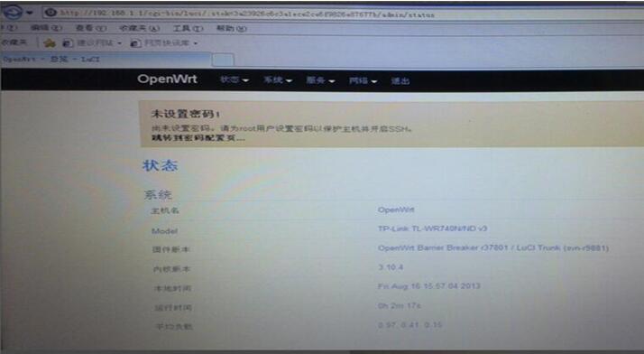Click the TP-Link TL-WR740N/ND v3 model value
Screen dimensions: 644x354
click(432, 228)
